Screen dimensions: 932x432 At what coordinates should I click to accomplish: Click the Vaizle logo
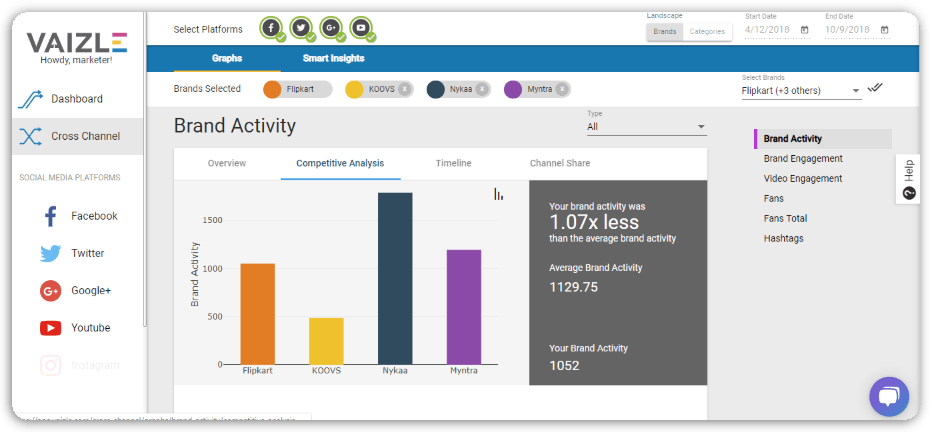point(77,43)
